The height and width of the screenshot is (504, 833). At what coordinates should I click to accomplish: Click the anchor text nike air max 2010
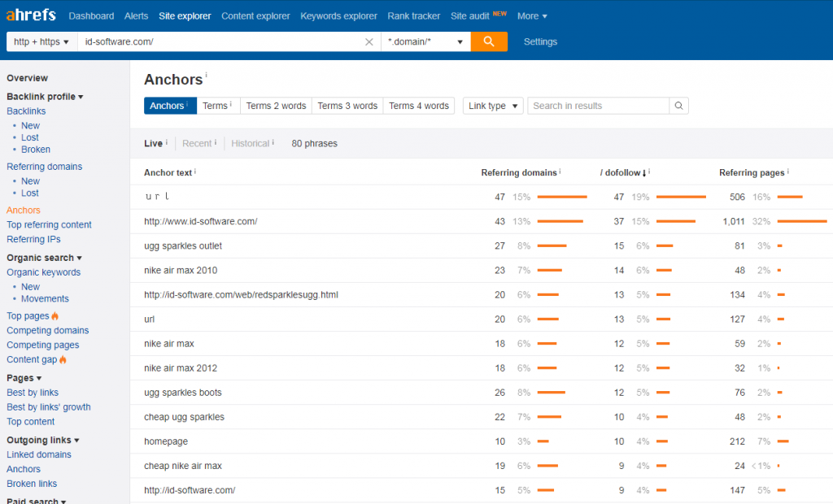pyautogui.click(x=181, y=271)
